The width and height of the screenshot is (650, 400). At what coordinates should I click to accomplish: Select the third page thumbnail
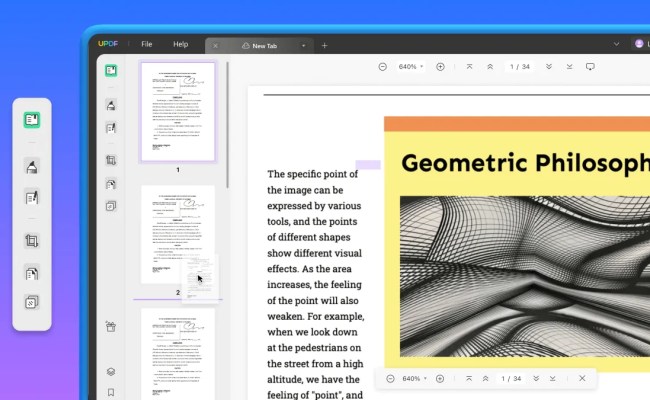178,354
